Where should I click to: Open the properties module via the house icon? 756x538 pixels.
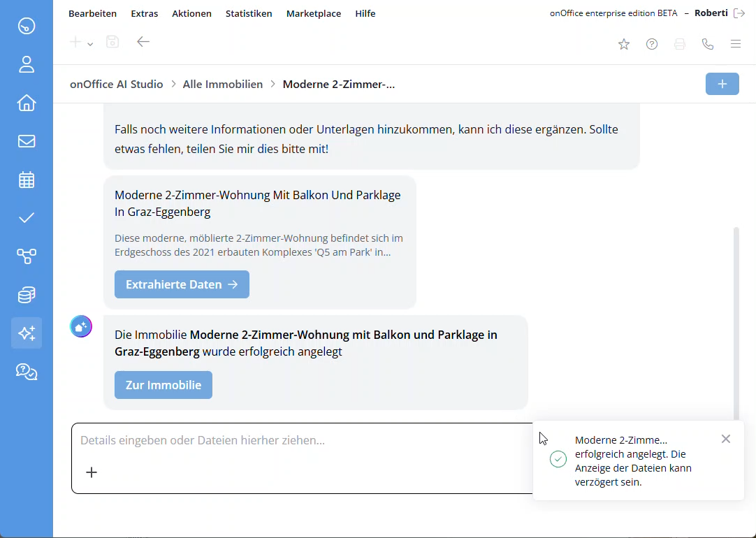pyautogui.click(x=26, y=103)
